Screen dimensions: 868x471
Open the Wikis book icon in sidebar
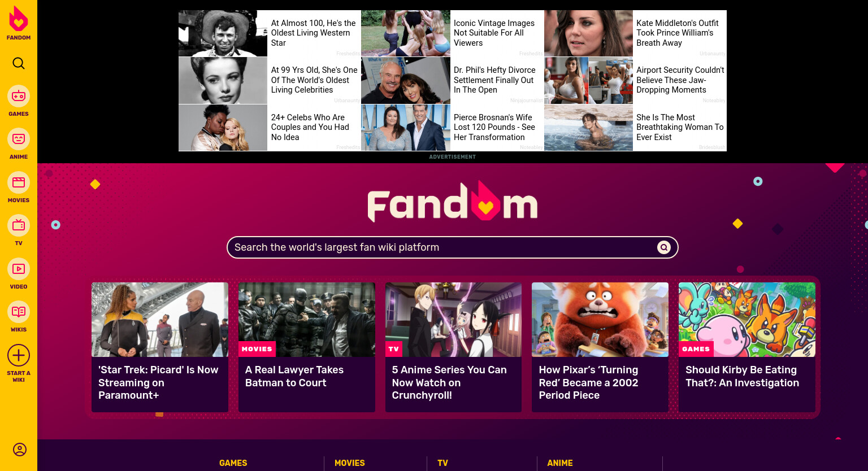click(19, 312)
